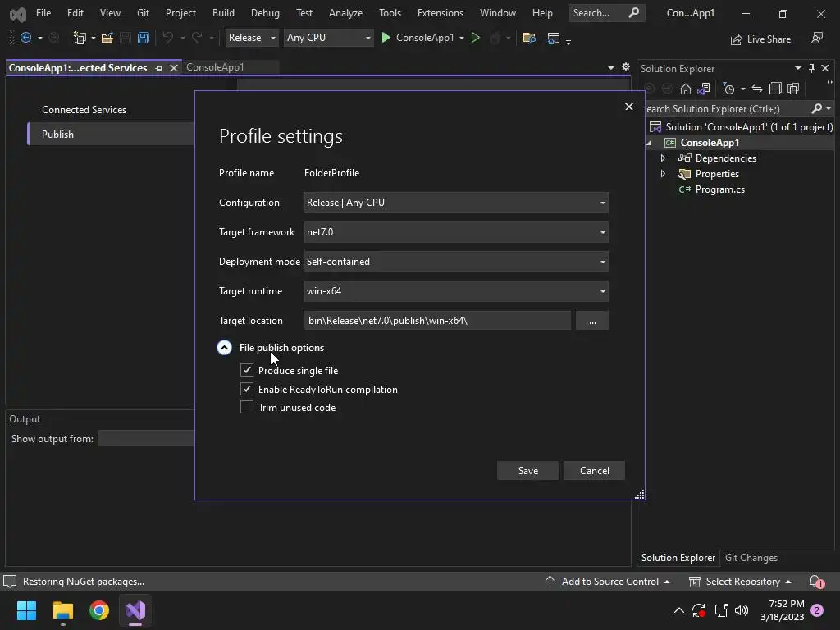Image resolution: width=840 pixels, height=630 pixels.
Task: Click the Search Solution Explorer field
Action: [x=727, y=109]
